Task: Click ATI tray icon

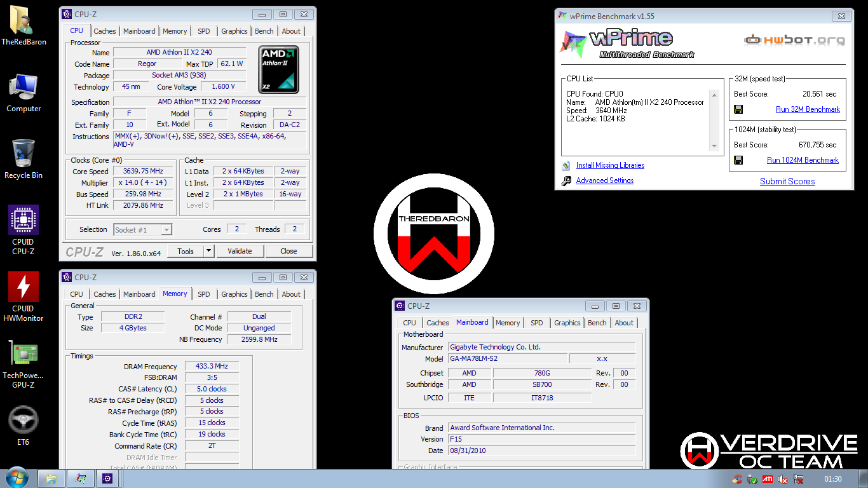Action: coord(768,479)
